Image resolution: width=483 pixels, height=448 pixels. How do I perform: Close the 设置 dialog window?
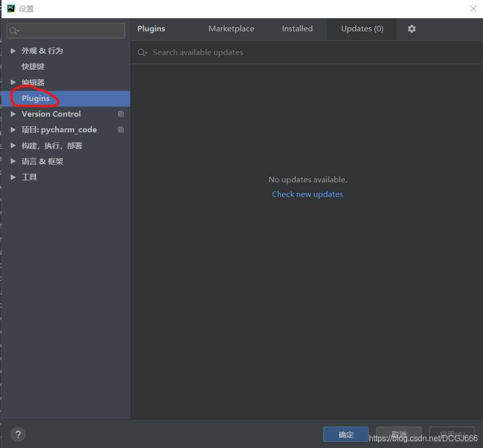coord(473,9)
